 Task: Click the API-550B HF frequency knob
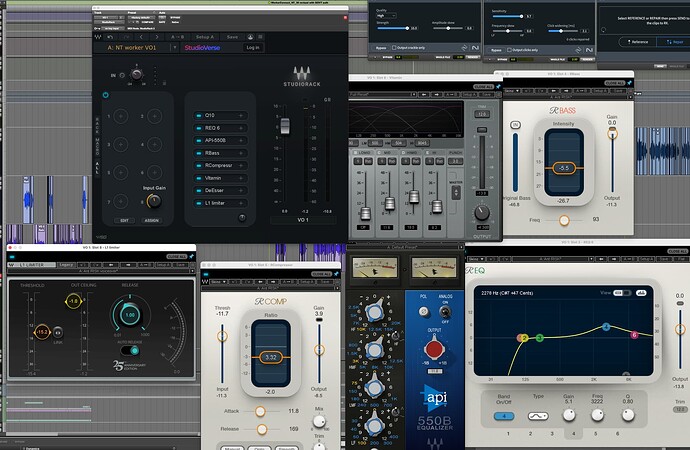[x=374, y=311]
